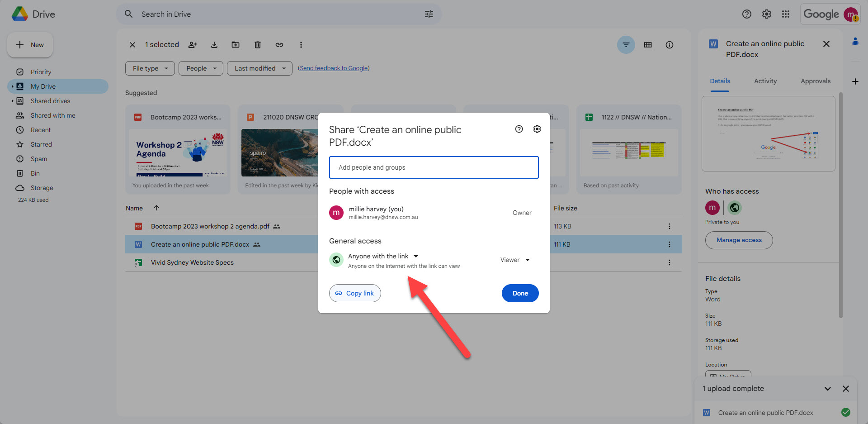The image size is (868, 424).
Task: Open Spam section
Action: click(58, 159)
